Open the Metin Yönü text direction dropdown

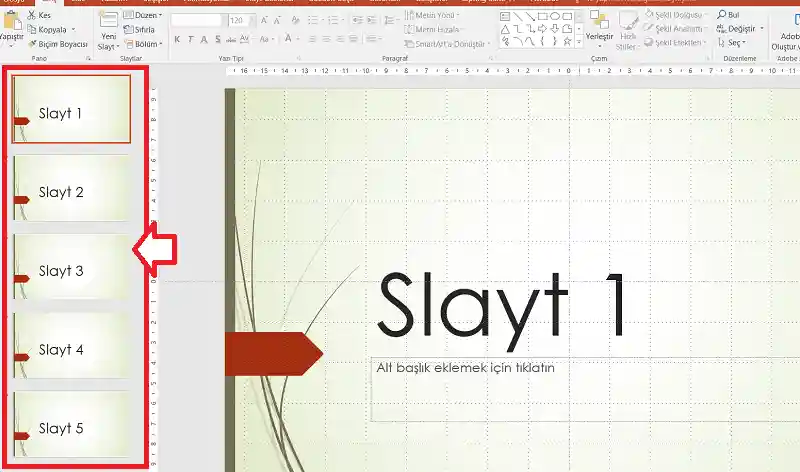click(432, 15)
